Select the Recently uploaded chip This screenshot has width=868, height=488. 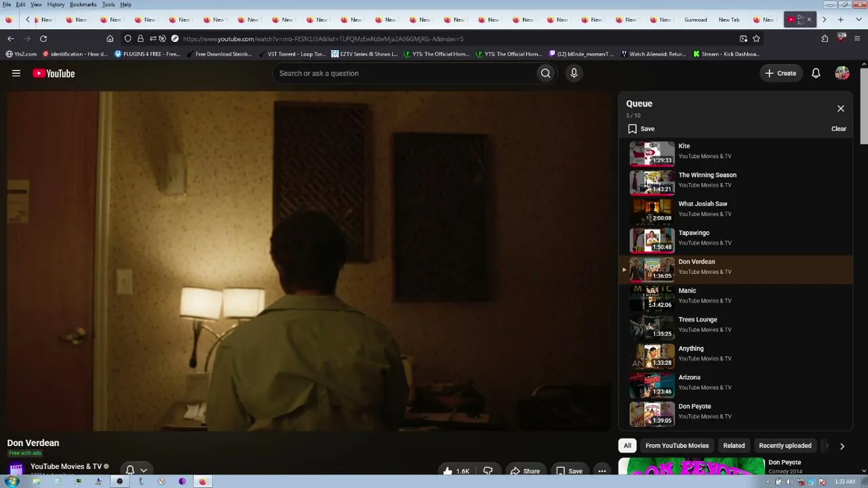tap(785, 445)
